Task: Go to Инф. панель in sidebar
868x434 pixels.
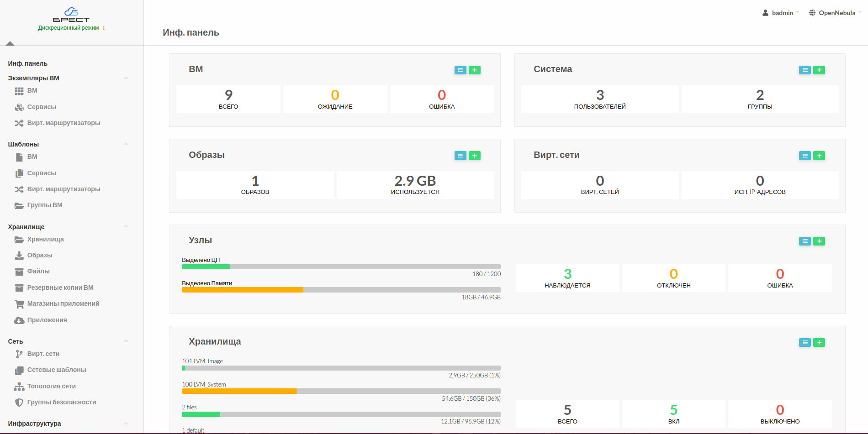Action: pyautogui.click(x=28, y=63)
